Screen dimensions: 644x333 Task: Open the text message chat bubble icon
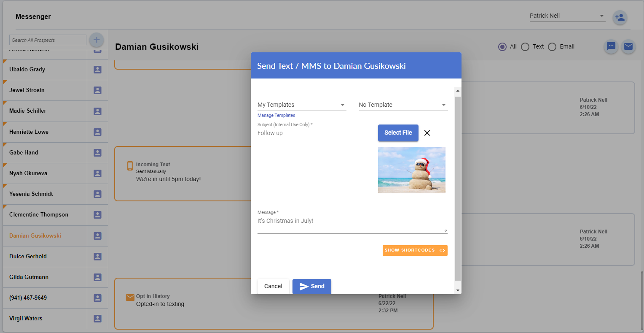pos(611,46)
